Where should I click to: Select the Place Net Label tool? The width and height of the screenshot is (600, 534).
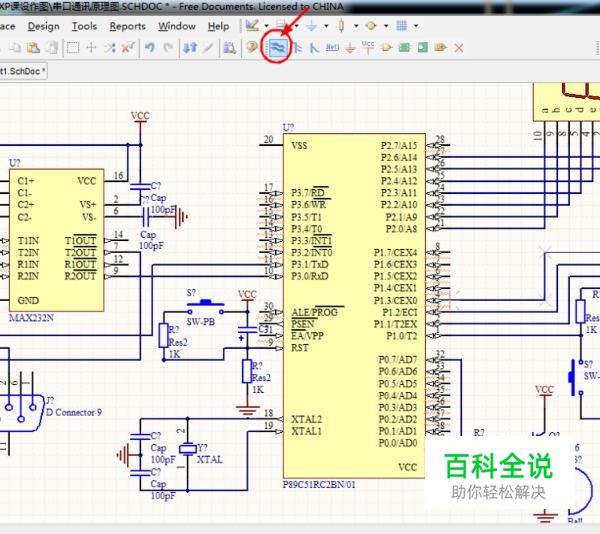tap(332, 47)
